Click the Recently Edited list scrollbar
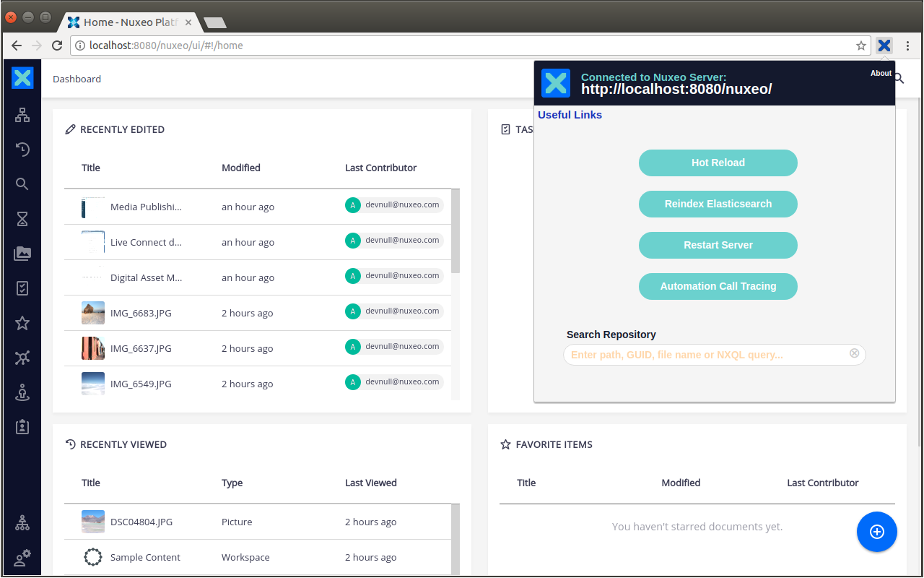The height and width of the screenshot is (578, 924). [456, 231]
